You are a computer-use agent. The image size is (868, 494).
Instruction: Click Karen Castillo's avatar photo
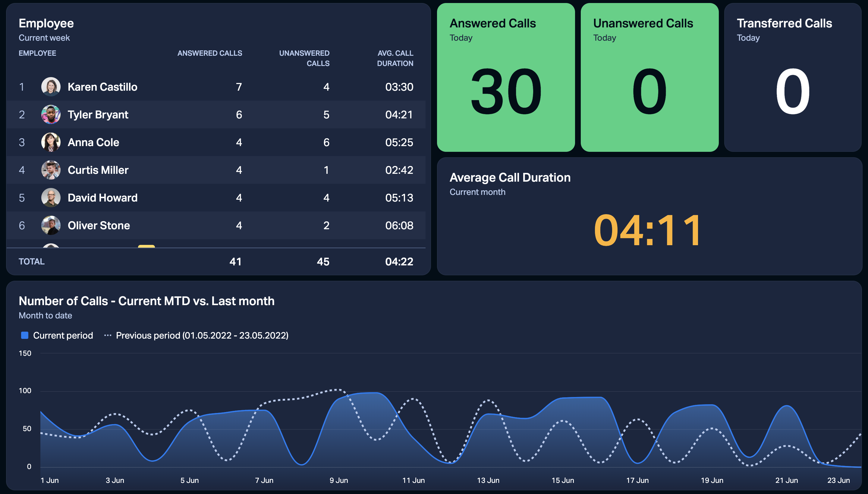point(51,87)
